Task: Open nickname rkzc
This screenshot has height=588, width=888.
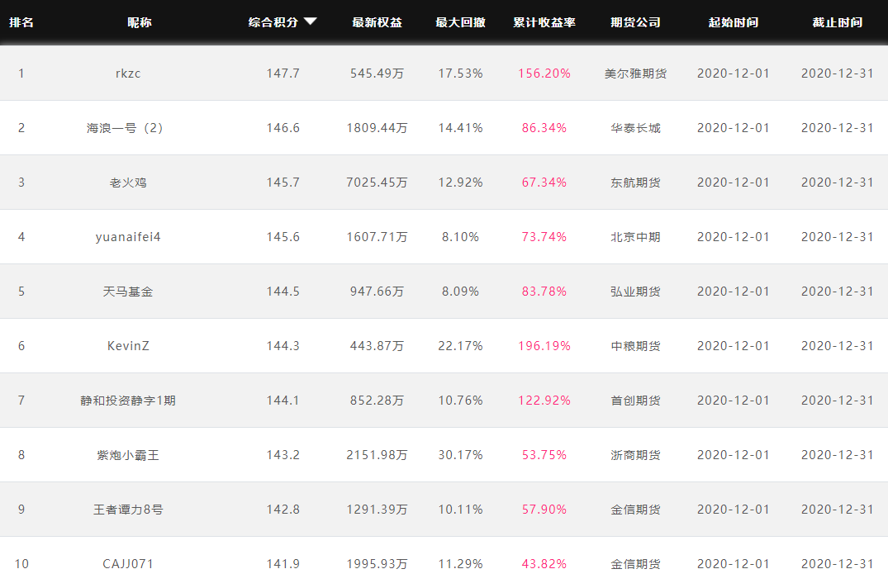Action: [128, 73]
